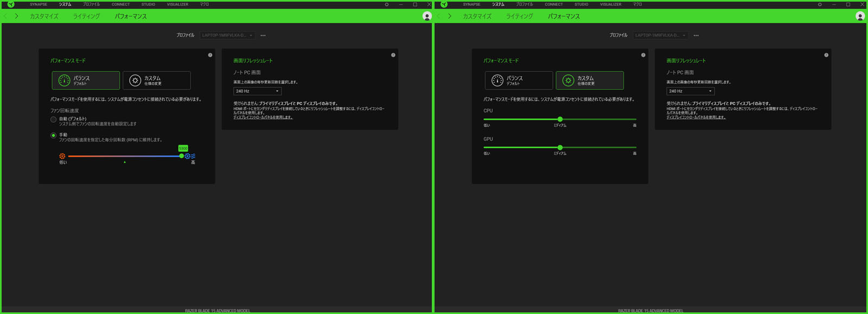Open the three-dot profile menu in right window

tap(696, 35)
